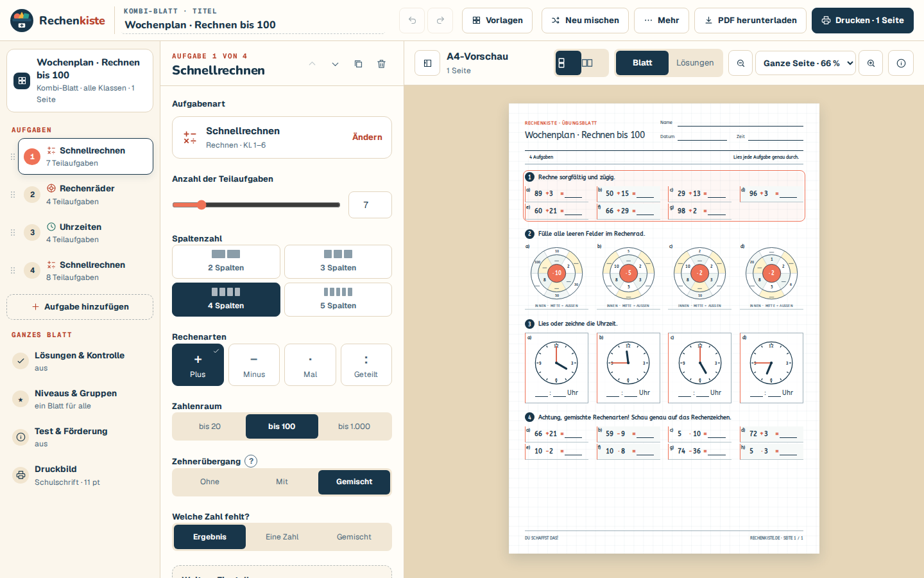Toggle the Mal Rechenart
Image resolution: width=924 pixels, height=578 pixels.
click(311, 365)
